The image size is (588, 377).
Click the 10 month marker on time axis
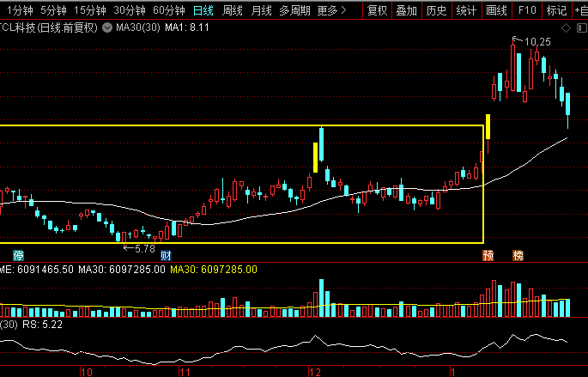tap(87, 372)
